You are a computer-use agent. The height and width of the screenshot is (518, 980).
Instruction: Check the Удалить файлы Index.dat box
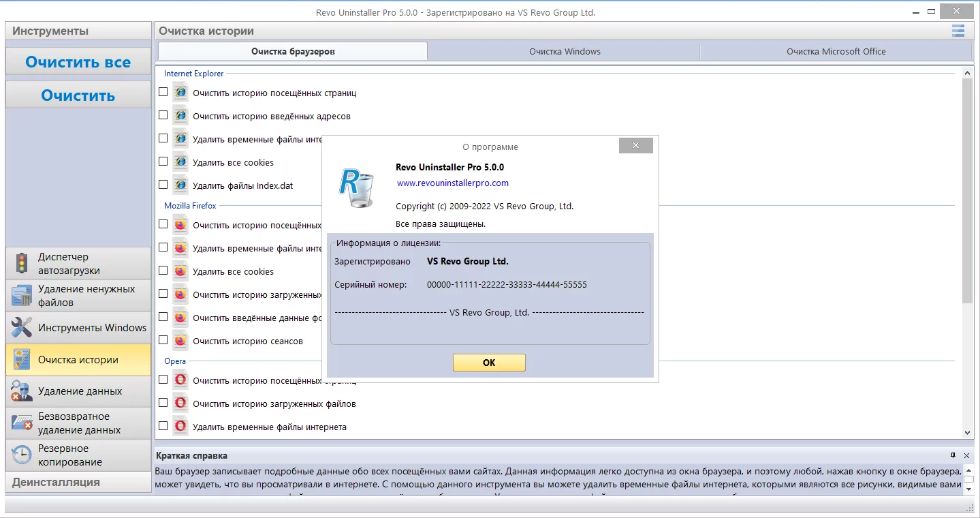pos(163,184)
